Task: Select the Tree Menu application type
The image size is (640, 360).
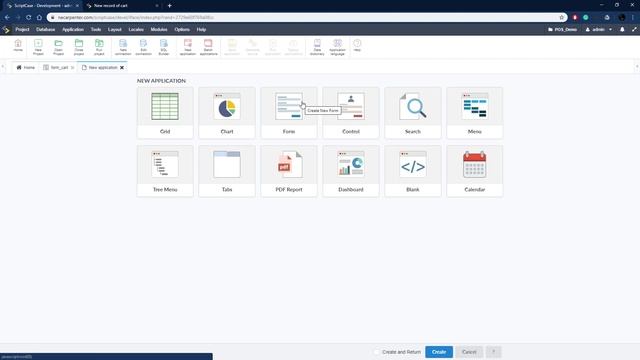Action: (165, 171)
